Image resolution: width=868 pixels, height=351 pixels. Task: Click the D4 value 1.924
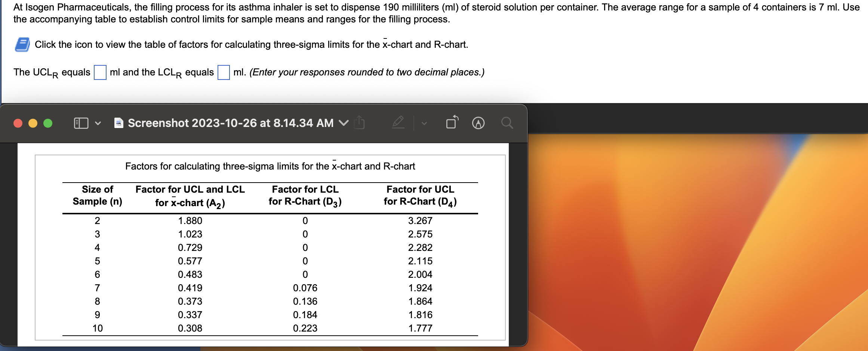pos(420,288)
